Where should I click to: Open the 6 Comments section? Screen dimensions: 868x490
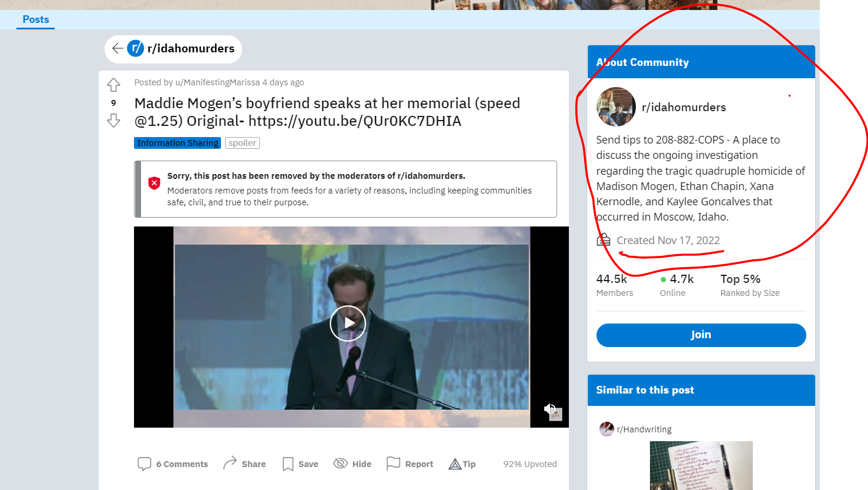pyautogui.click(x=173, y=464)
